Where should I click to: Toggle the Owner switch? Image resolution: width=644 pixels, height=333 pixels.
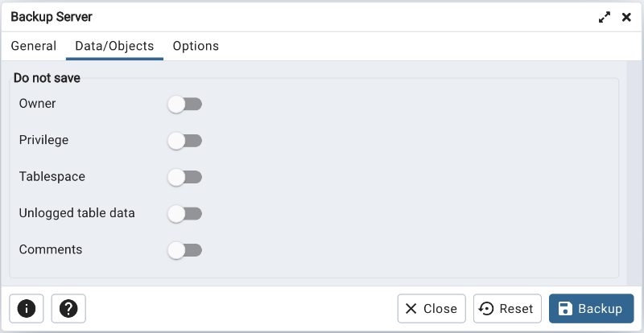tap(184, 104)
